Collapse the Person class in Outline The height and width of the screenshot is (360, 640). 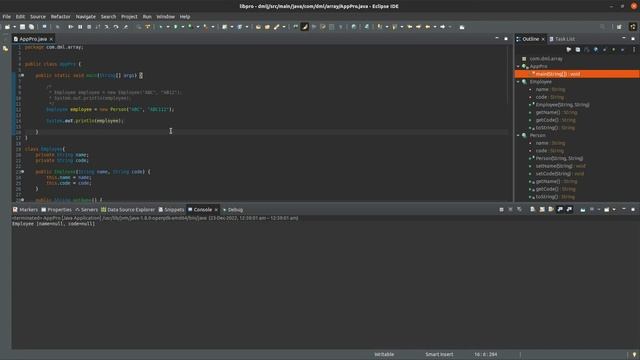coord(518,135)
